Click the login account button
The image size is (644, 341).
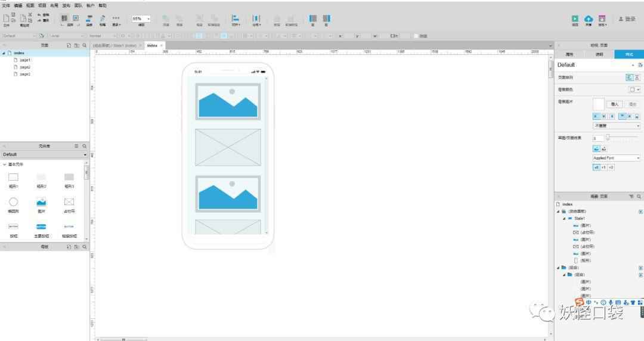coord(627,19)
